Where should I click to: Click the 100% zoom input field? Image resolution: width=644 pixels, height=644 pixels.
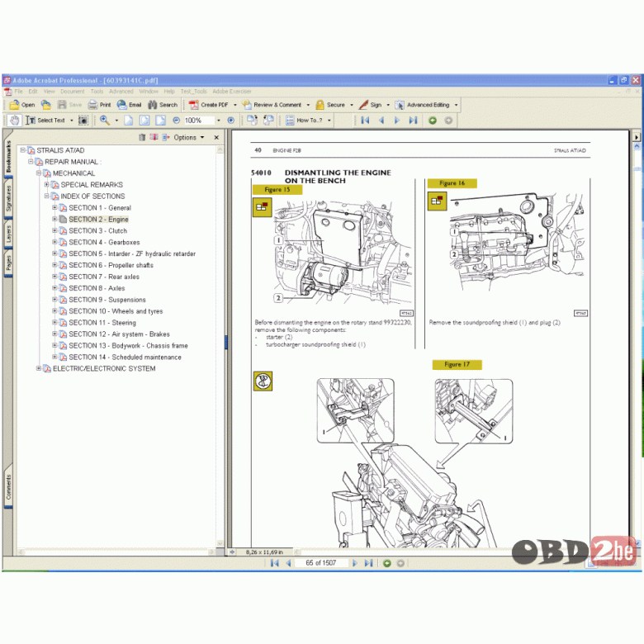click(199, 121)
